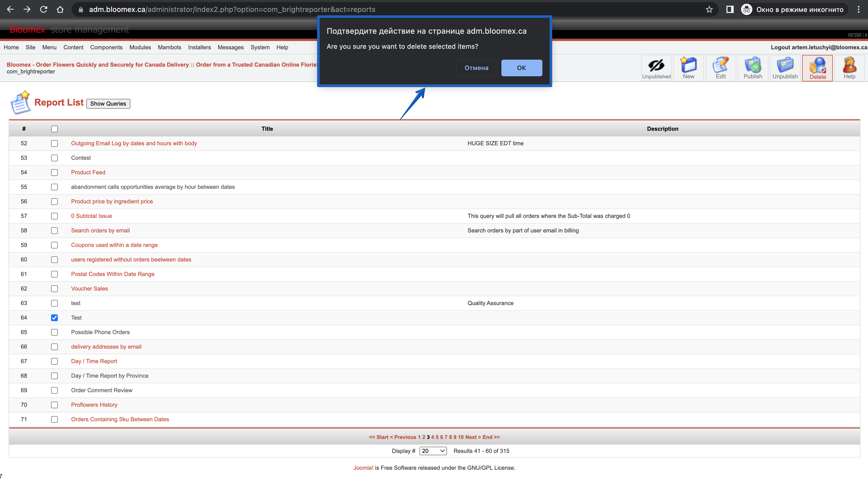Confirm deletion with OK button
Screen dimensions: 868x483
coord(521,68)
